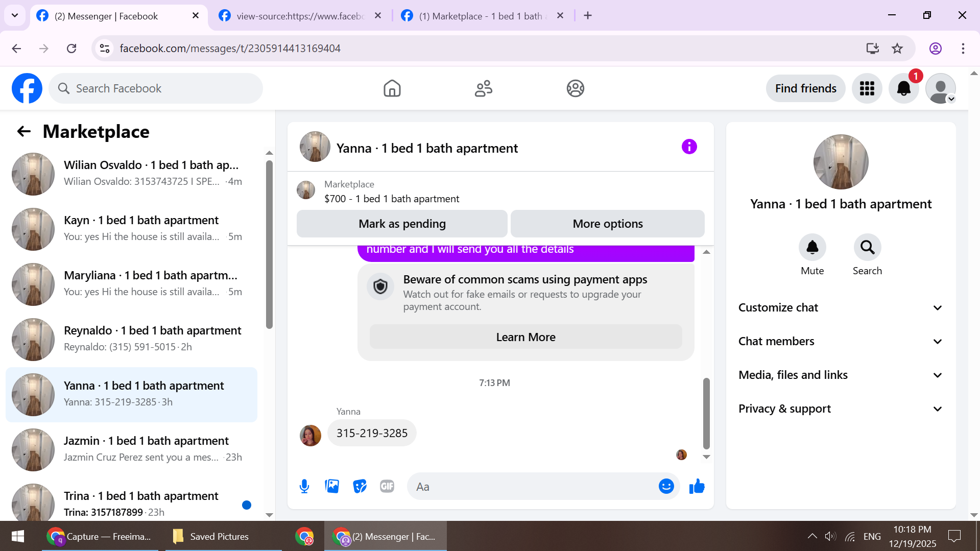
Task: Attach a file with the photo icon
Action: 332,487
